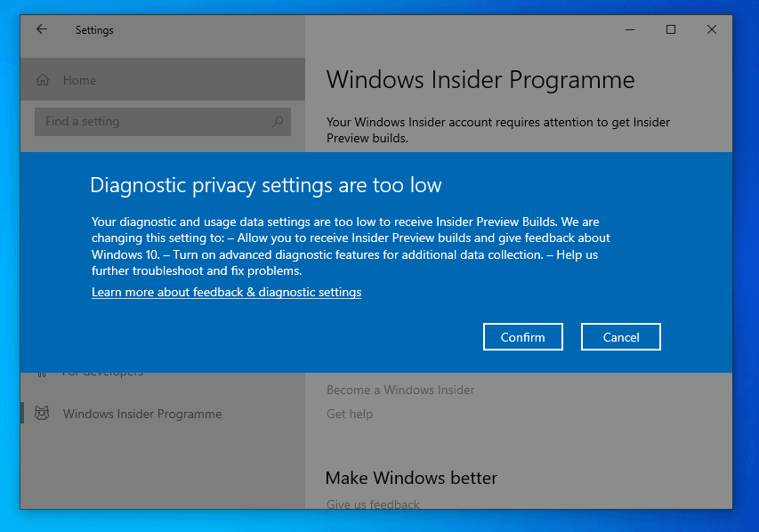This screenshot has height=532, width=759.
Task: Click the For developers sidebar icon
Action: pyautogui.click(x=42, y=371)
